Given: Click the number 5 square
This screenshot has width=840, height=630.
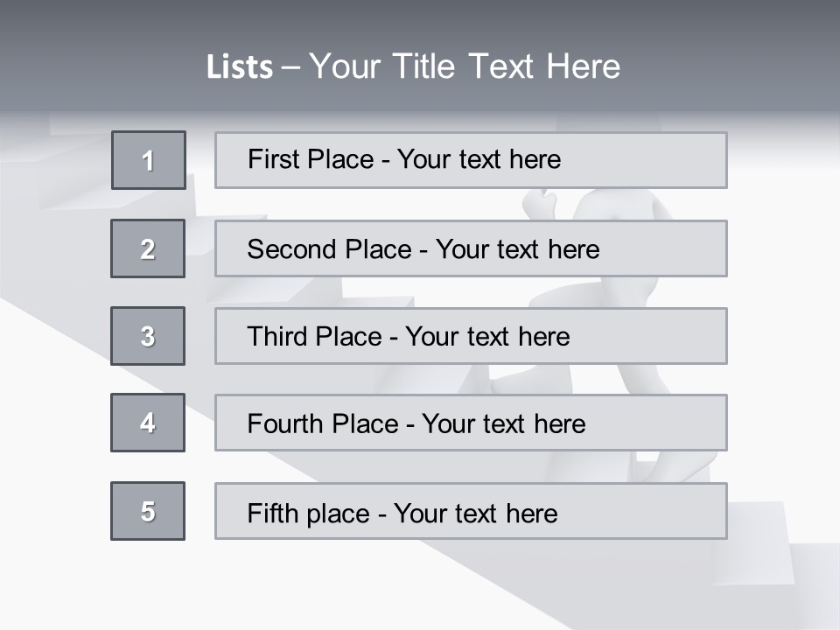Looking at the screenshot, I should [148, 511].
